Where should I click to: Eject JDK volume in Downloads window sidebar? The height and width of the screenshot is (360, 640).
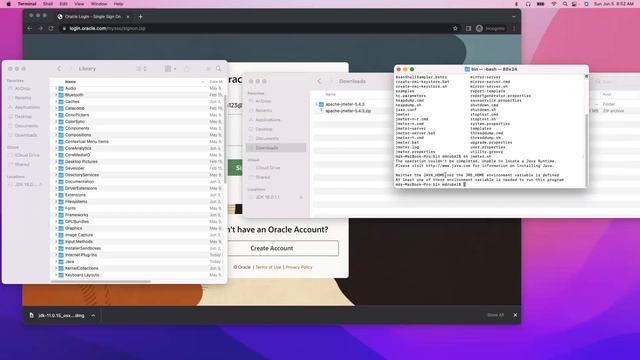click(301, 197)
